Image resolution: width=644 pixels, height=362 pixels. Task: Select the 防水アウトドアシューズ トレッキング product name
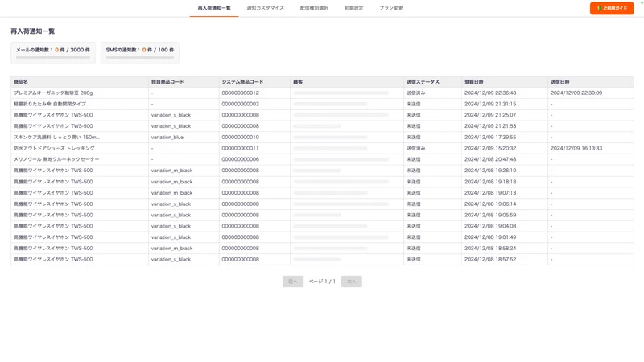tap(54, 149)
